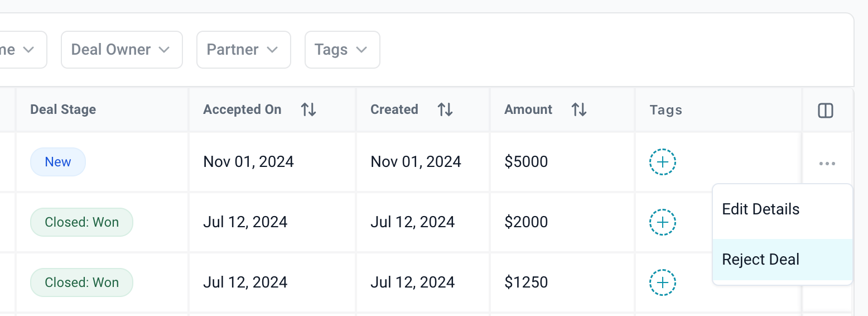The height and width of the screenshot is (316, 868).
Task: Open the three-dot row actions menu
Action: click(827, 164)
